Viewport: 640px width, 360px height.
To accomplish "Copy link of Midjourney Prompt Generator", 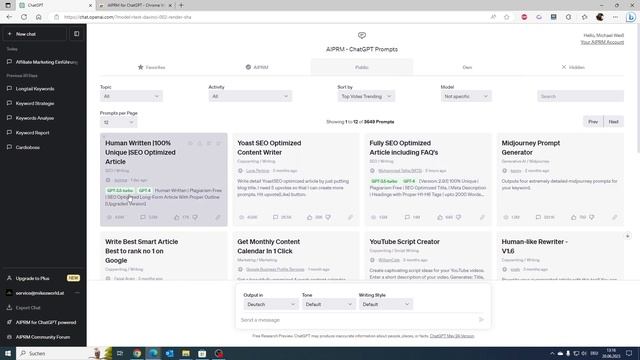I will (615, 217).
